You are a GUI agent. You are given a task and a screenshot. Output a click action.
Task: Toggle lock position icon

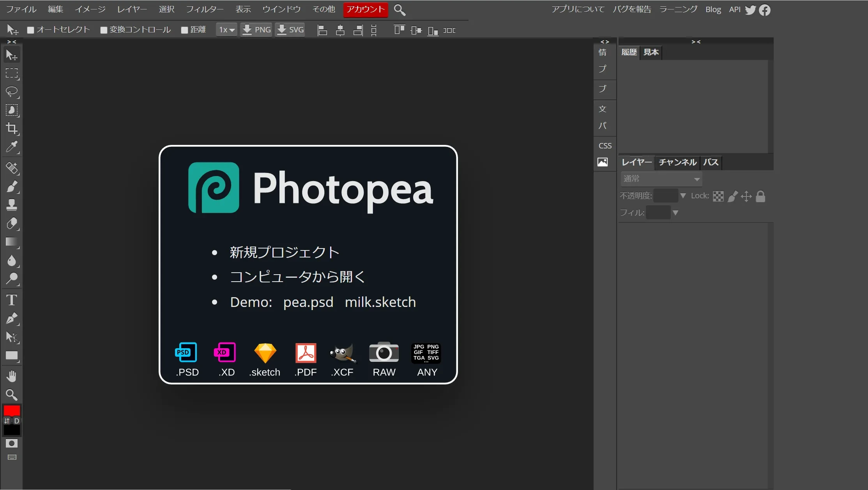point(746,196)
